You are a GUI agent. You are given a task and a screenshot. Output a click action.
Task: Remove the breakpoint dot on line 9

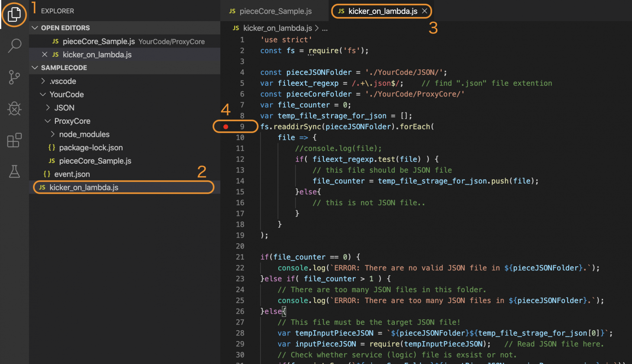tap(226, 127)
